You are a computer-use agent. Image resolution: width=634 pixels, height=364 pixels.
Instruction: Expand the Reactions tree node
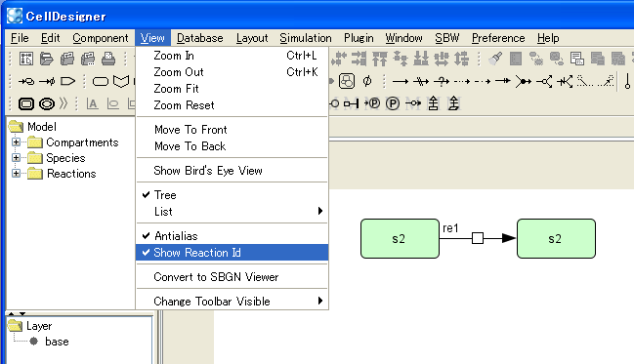coord(16,174)
